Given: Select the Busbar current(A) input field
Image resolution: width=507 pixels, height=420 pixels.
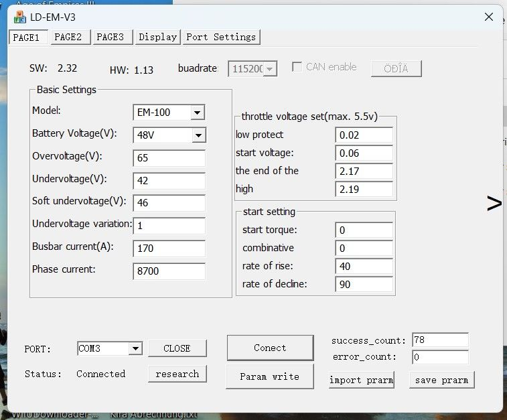Looking at the screenshot, I should click(169, 249).
